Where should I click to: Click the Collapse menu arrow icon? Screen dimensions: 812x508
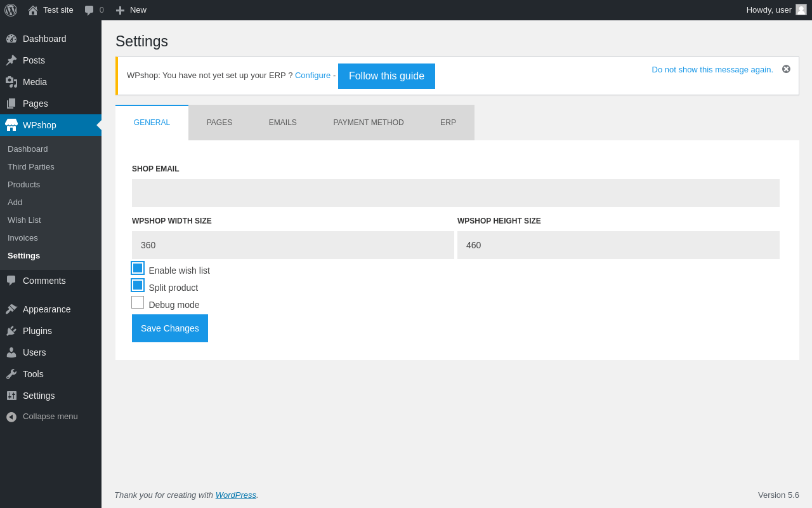[x=11, y=417]
